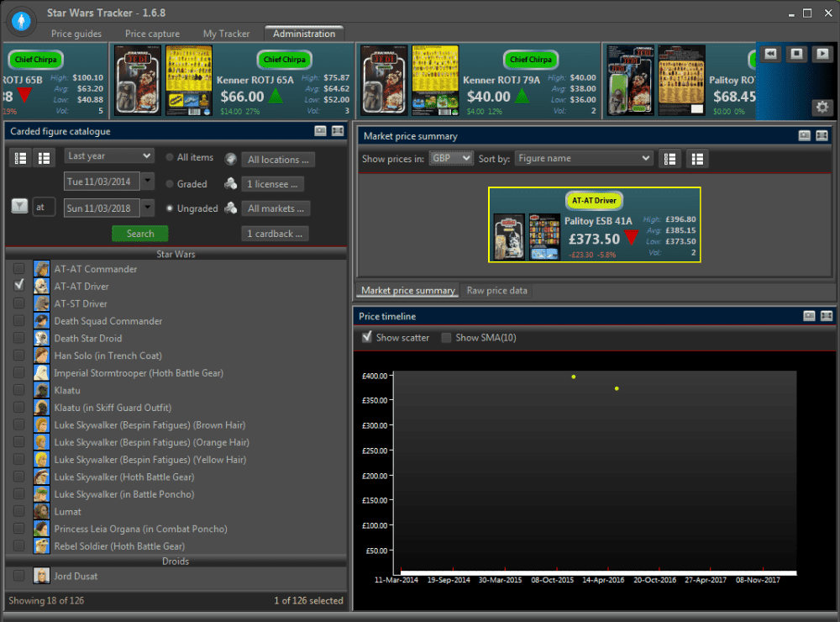Select the Market price summary bottom tab

[407, 290]
